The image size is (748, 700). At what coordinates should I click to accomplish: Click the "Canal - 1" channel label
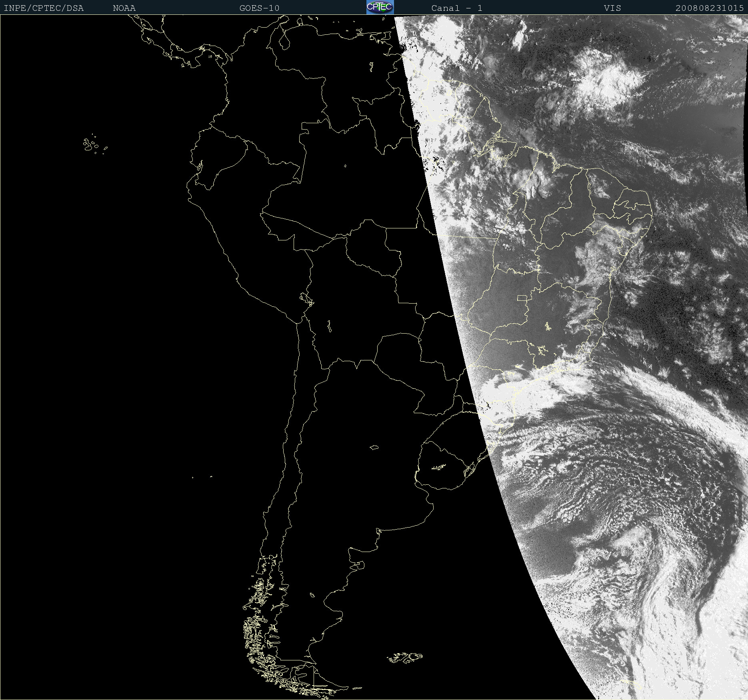pyautogui.click(x=456, y=8)
